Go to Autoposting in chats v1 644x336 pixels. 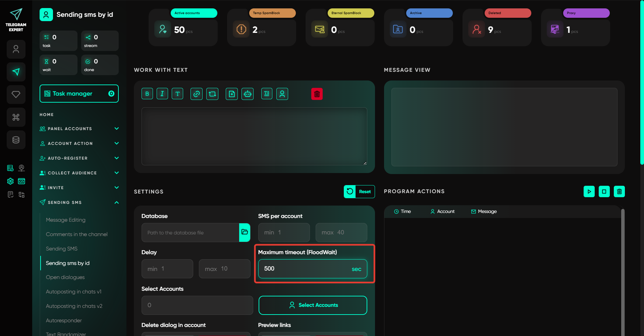click(x=73, y=292)
